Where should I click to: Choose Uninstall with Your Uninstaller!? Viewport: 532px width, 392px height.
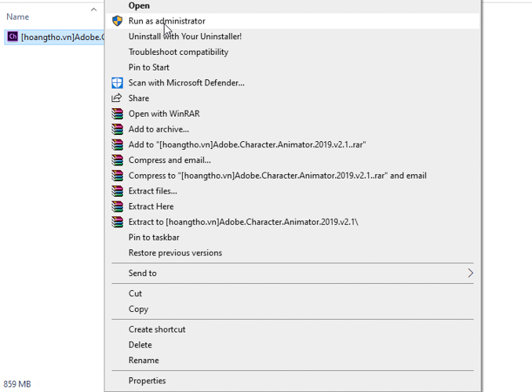tap(293, 36)
